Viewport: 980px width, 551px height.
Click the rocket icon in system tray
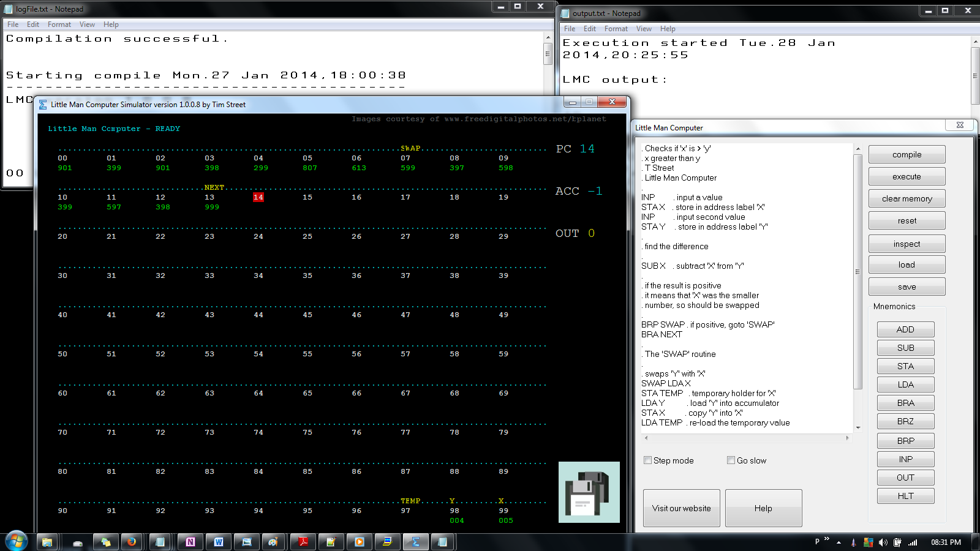pos(853,542)
